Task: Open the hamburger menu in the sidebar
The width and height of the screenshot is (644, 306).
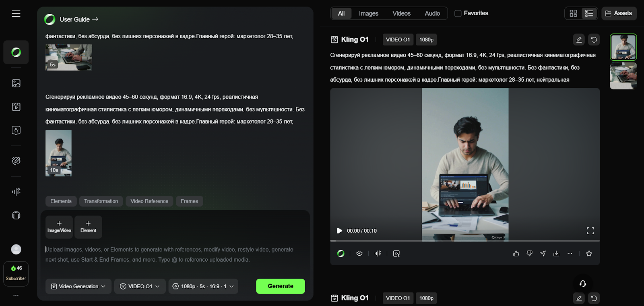Action: tap(16, 14)
